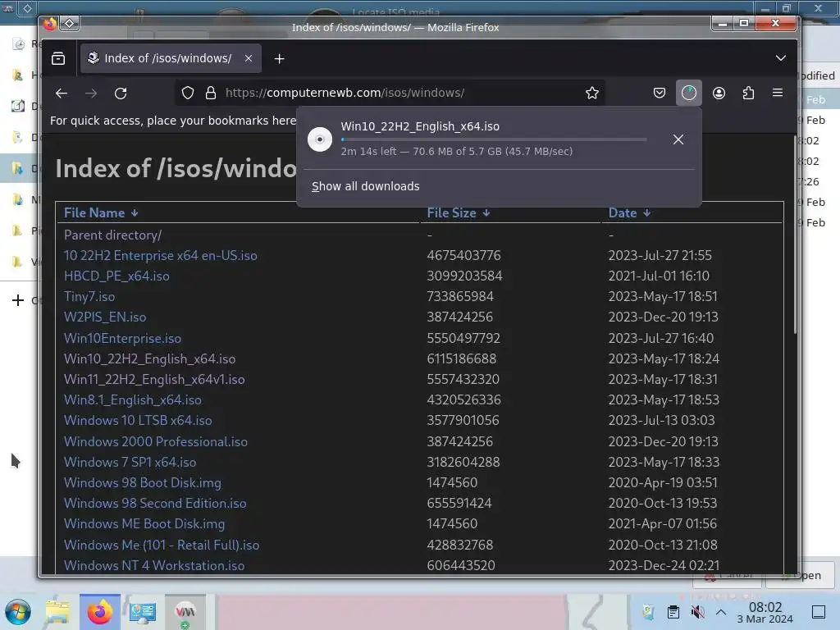View site info via the padlock icon
The height and width of the screenshot is (630, 840).
[x=211, y=93]
